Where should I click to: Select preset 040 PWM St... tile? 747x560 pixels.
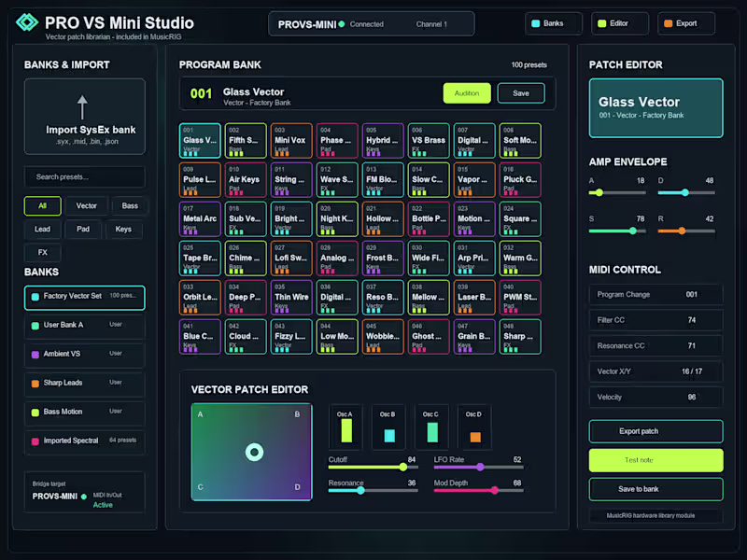[520, 297]
